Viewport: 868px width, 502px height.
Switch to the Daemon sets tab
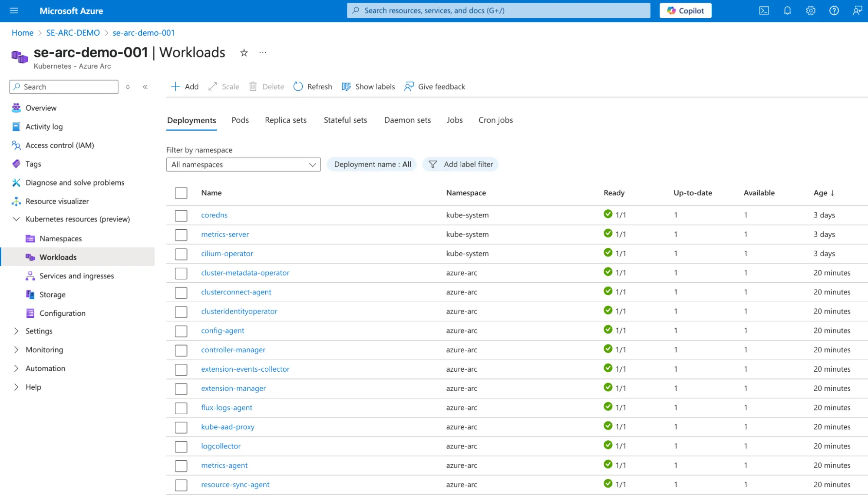point(407,120)
